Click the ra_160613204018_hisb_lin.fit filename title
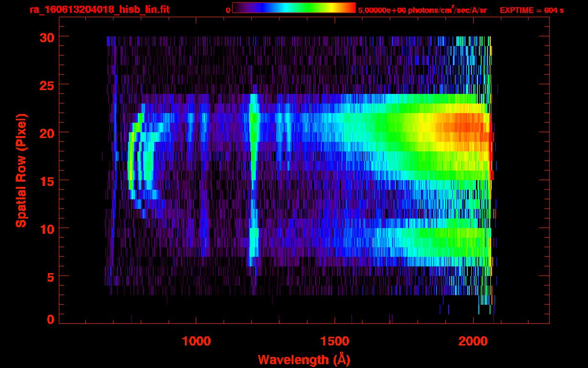The image size is (588, 368). pos(99,10)
